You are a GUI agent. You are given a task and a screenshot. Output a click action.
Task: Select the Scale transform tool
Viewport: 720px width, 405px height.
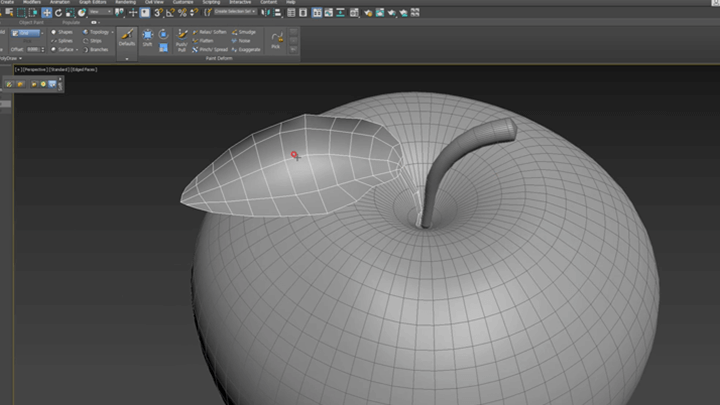[x=70, y=13]
